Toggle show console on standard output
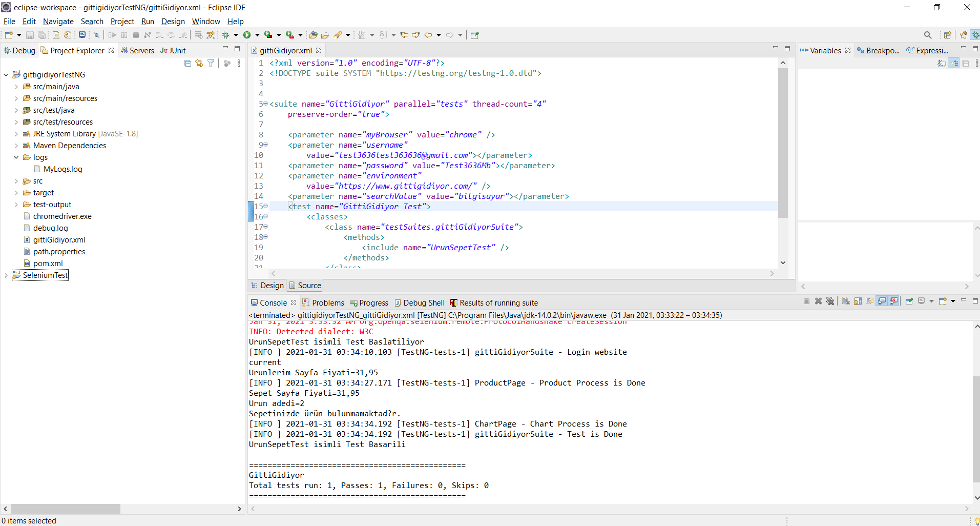The width and height of the screenshot is (980, 526). point(882,301)
